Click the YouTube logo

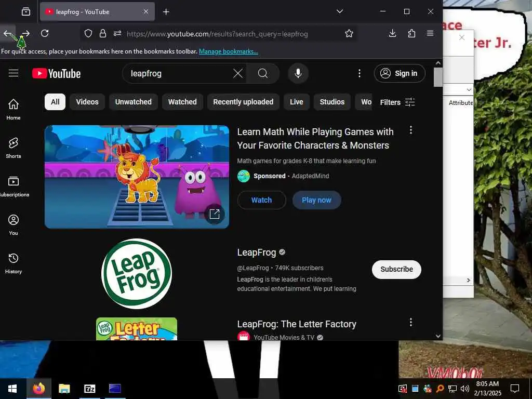[56, 74]
